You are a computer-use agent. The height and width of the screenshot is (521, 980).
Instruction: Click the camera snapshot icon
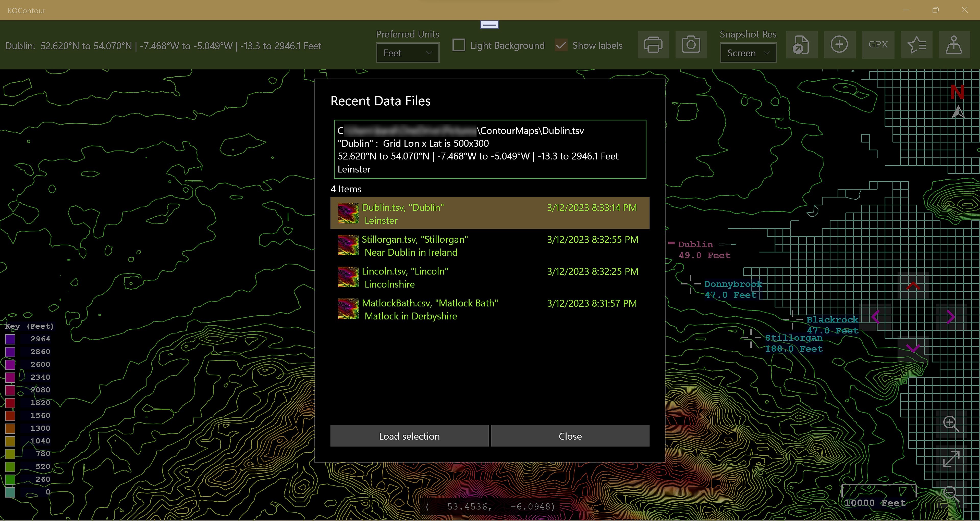pyautogui.click(x=691, y=45)
